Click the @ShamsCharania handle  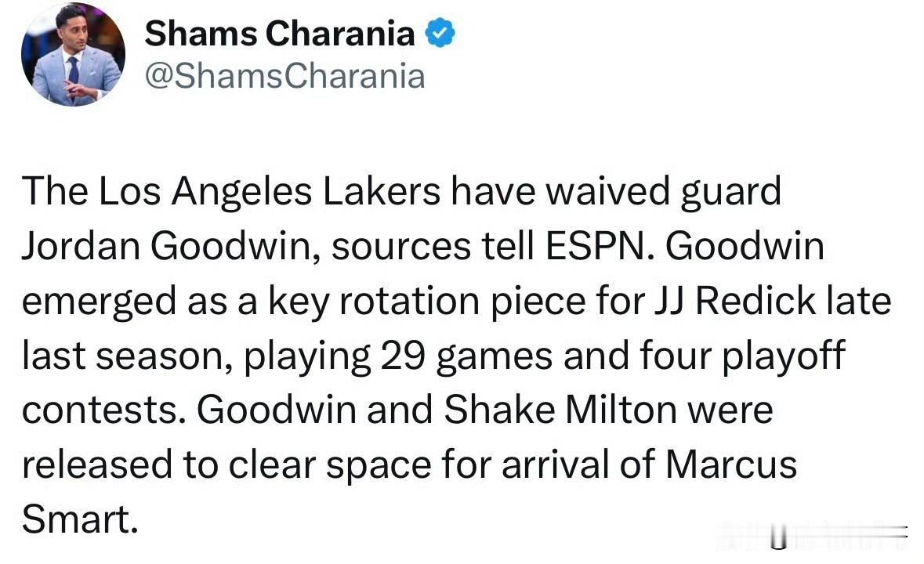coord(284,77)
